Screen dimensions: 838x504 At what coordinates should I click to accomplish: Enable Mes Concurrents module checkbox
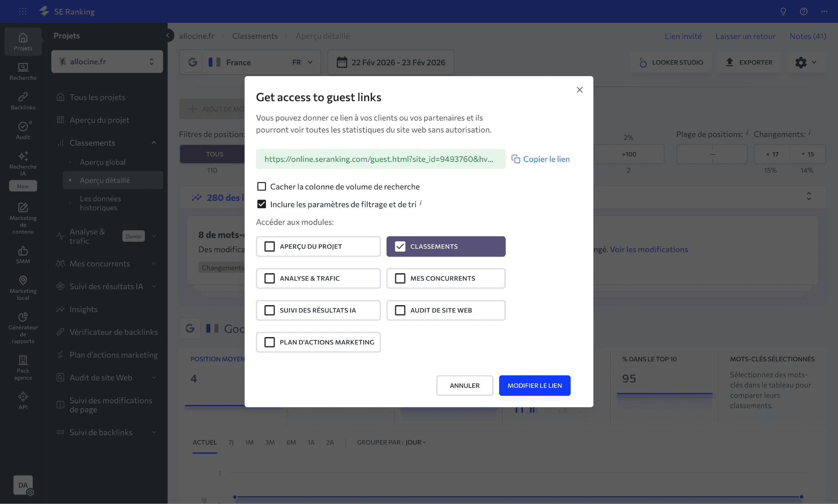400,278
